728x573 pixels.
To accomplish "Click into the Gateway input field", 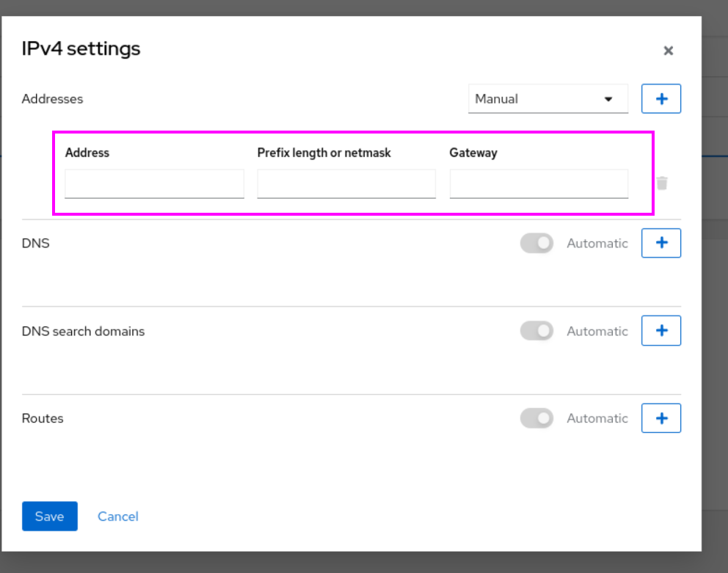I will tap(539, 184).
